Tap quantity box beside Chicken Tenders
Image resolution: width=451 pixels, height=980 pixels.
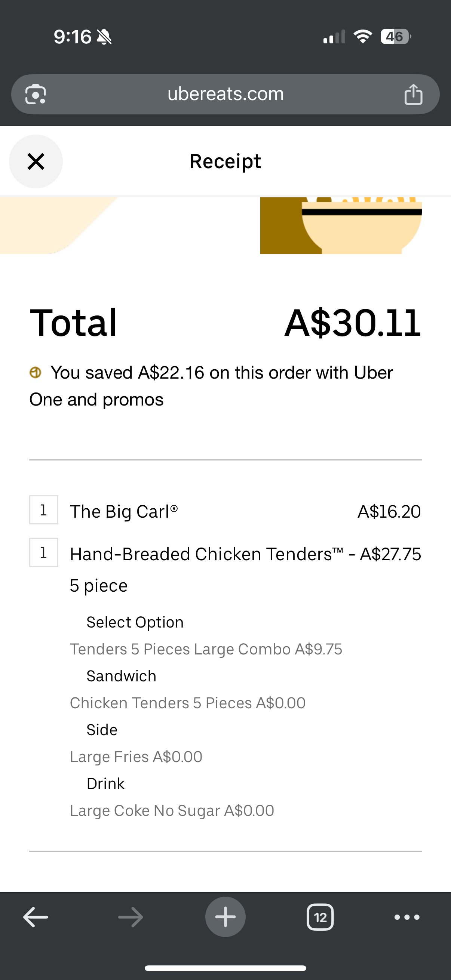pyautogui.click(x=43, y=552)
